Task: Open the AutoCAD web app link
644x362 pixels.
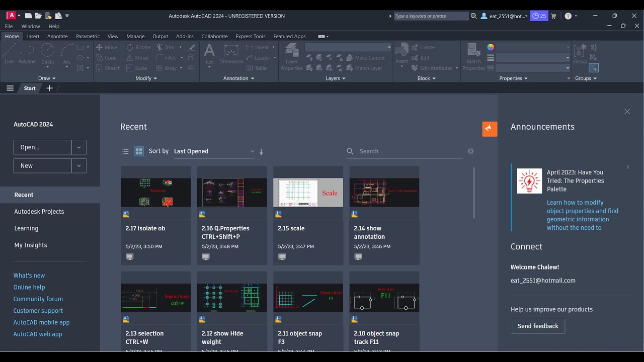Action: [38, 334]
